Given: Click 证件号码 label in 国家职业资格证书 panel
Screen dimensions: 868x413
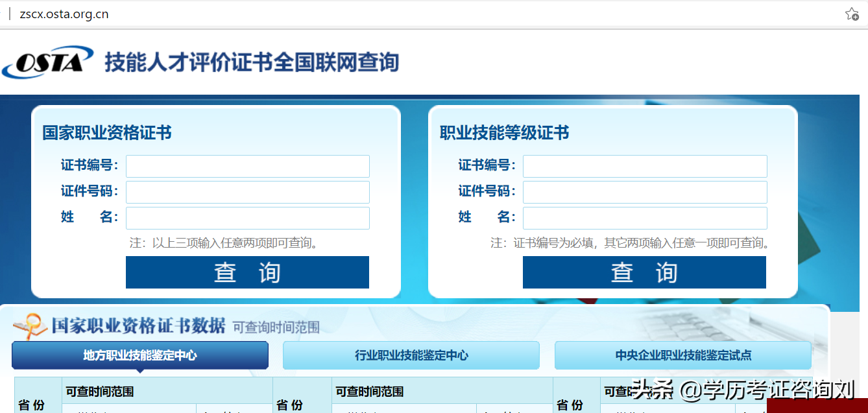Looking at the screenshot, I should coord(90,191).
